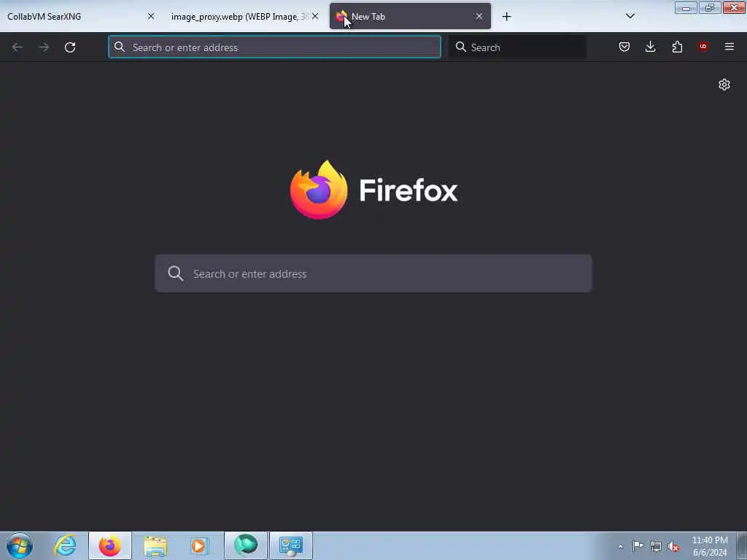Open a new tab with plus button
Viewport: 747px width, 560px height.
pyautogui.click(x=506, y=17)
